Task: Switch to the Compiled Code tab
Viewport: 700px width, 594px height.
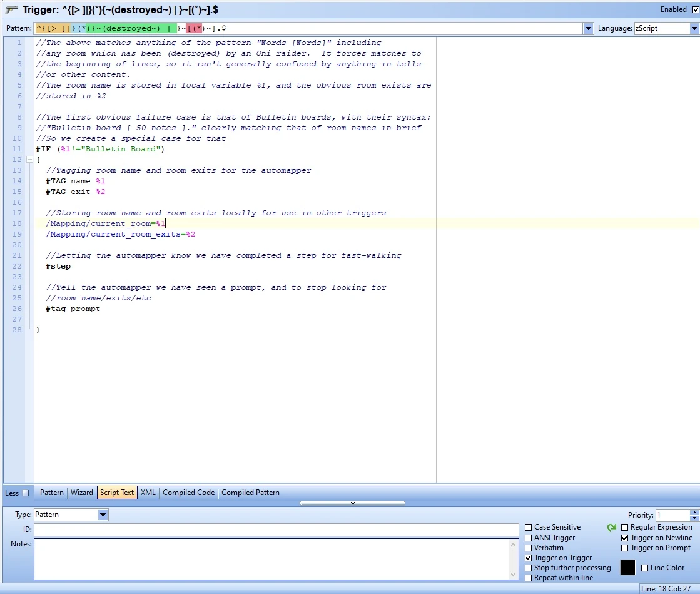Action: 188,493
